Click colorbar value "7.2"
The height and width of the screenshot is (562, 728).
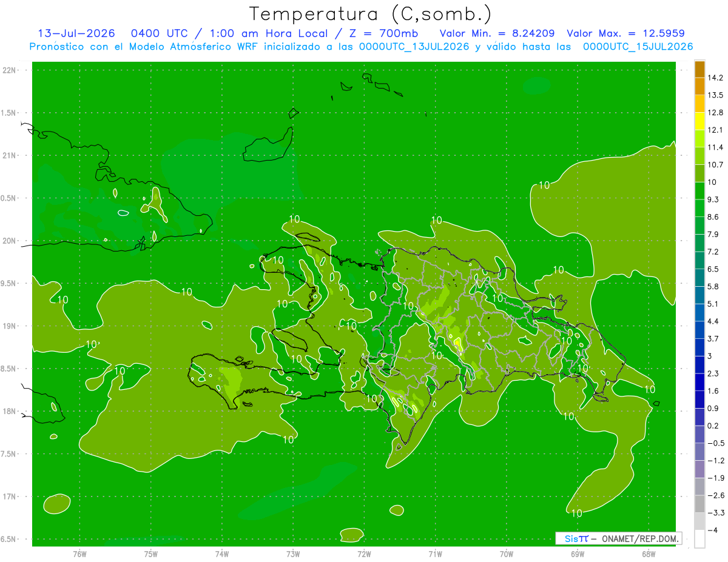714,252
